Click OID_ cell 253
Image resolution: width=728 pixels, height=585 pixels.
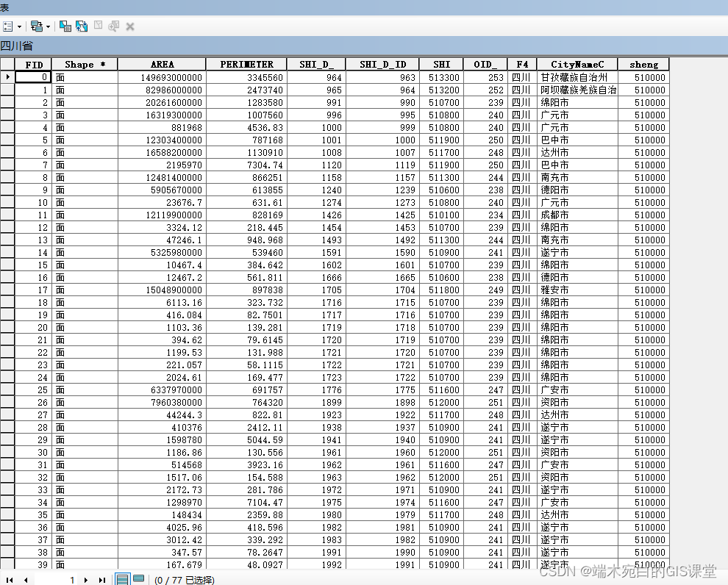485,77
